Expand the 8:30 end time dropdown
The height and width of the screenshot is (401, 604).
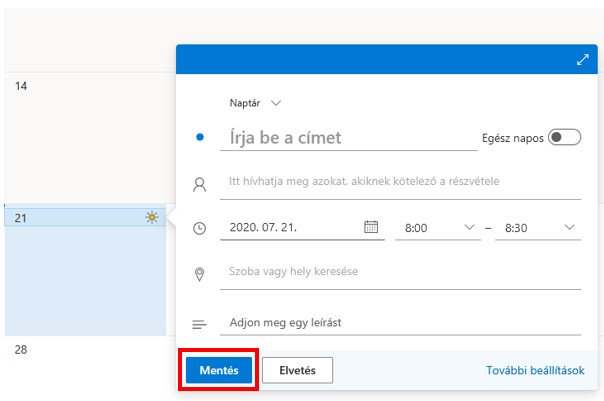pyautogui.click(x=538, y=228)
